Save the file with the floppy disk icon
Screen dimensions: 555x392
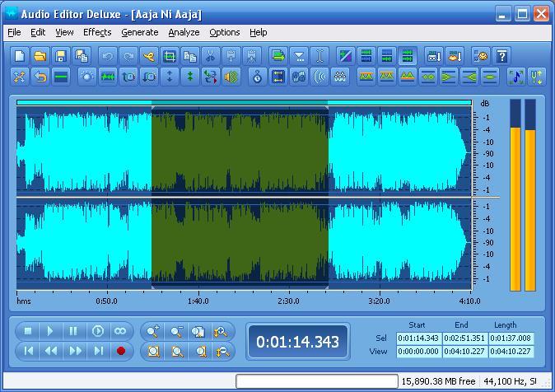click(x=61, y=56)
